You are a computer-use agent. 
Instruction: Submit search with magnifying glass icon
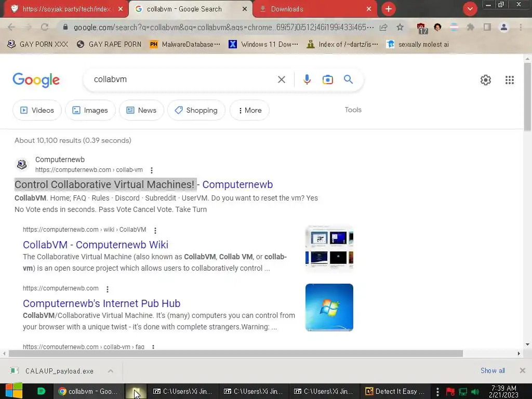(x=349, y=79)
